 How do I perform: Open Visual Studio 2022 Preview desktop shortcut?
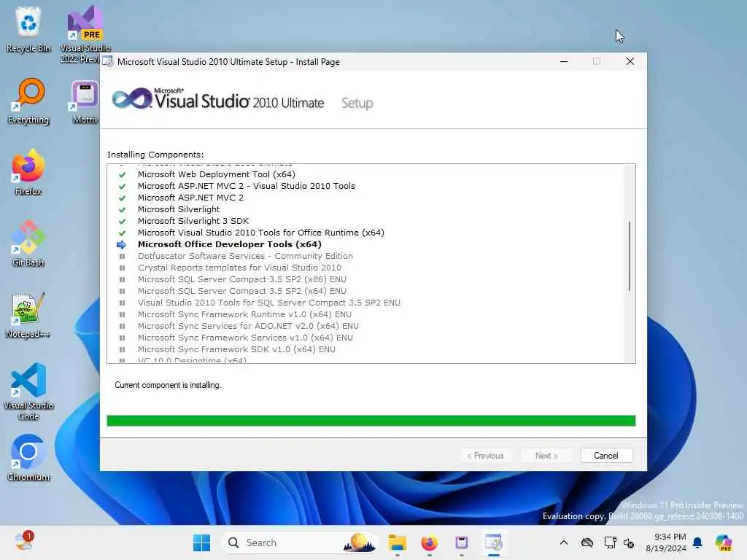pos(85,34)
